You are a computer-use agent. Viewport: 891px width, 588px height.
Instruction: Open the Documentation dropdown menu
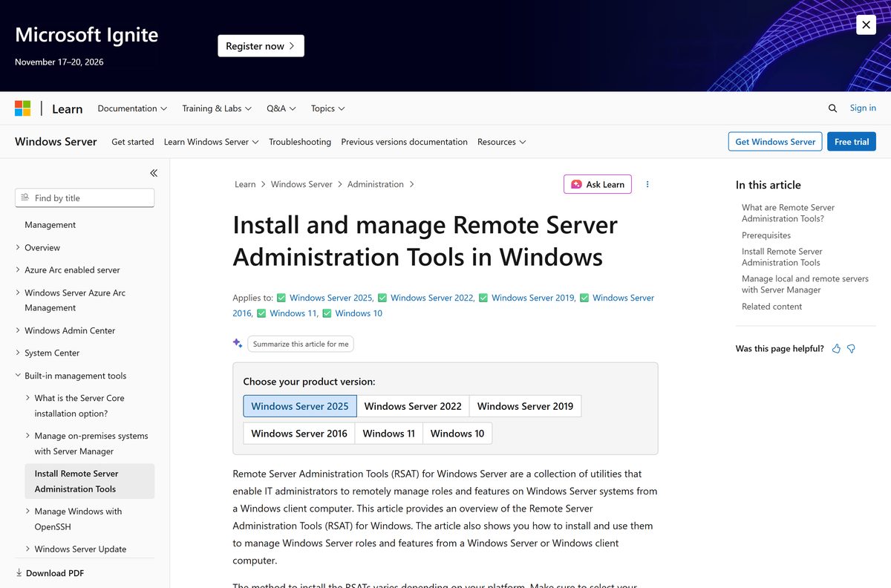pos(132,108)
